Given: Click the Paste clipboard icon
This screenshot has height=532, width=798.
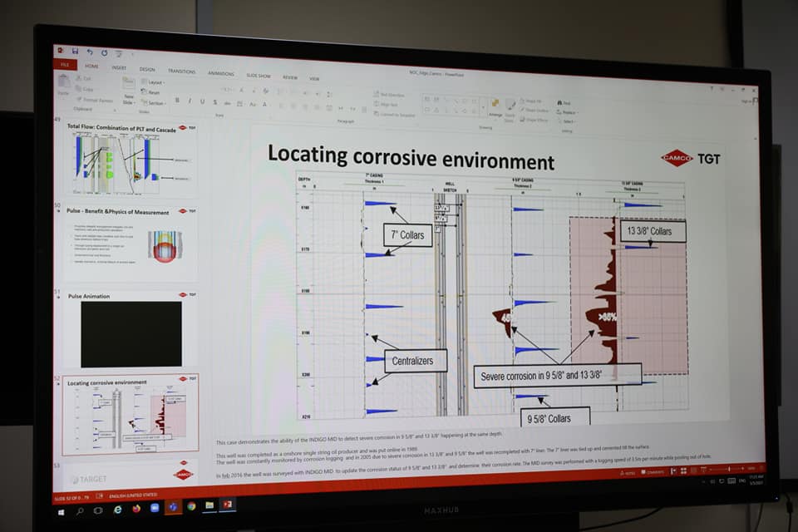Looking at the screenshot, I should pyautogui.click(x=64, y=83).
